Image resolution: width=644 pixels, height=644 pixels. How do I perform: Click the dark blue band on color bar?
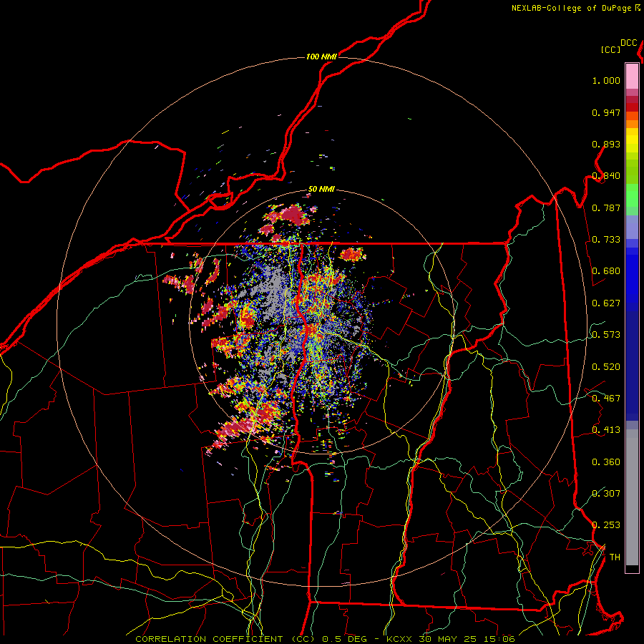tap(632, 366)
